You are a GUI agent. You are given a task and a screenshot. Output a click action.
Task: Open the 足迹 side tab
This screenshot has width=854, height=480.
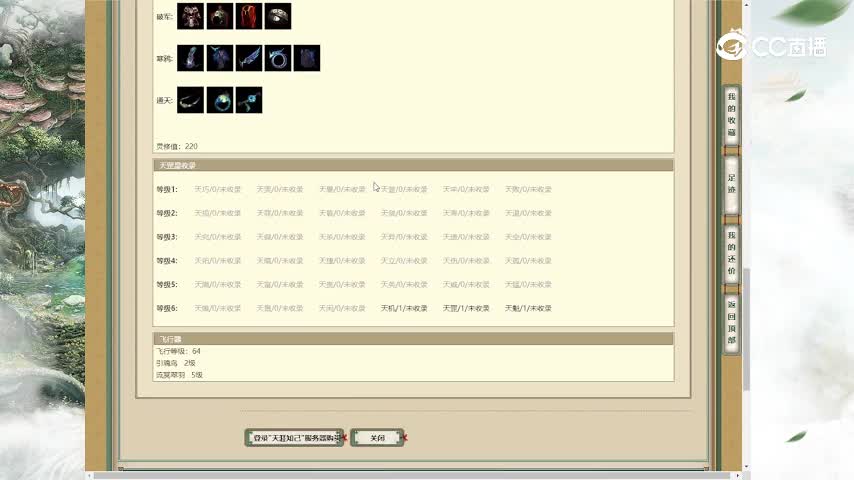(731, 184)
